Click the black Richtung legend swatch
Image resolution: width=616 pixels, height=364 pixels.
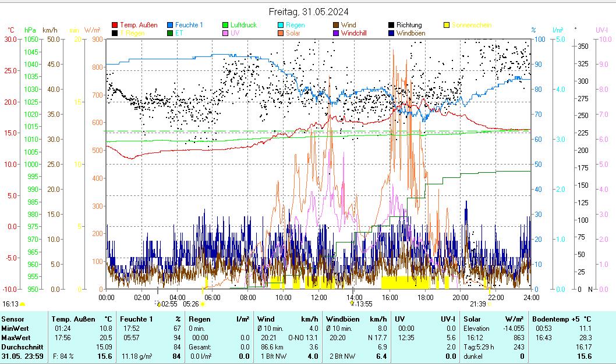[391, 25]
